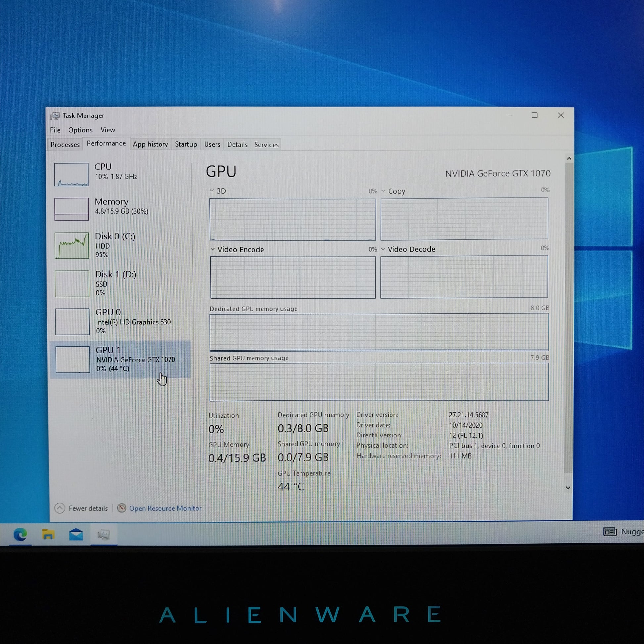The height and width of the screenshot is (644, 644).
Task: Click the 3D engine graph area
Action: (293, 219)
